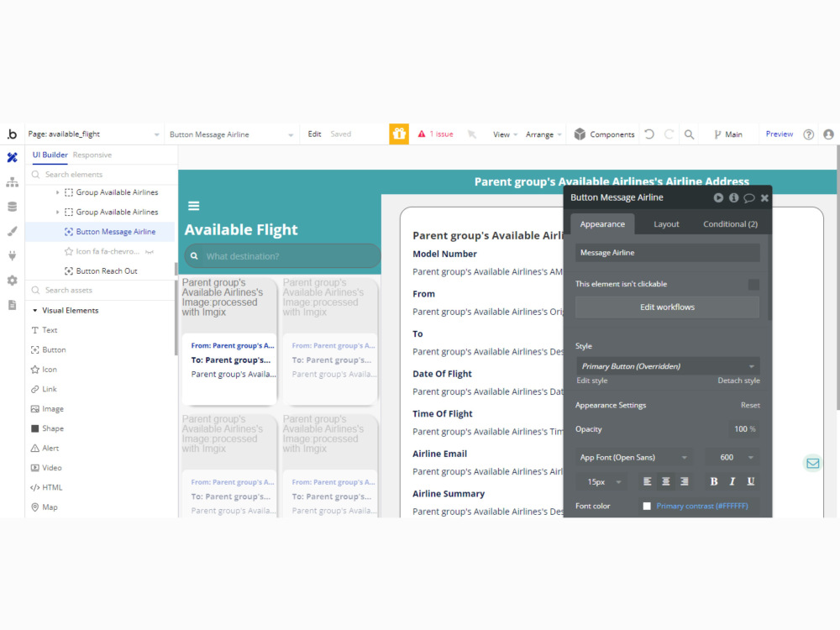Open the Main branch button

728,134
